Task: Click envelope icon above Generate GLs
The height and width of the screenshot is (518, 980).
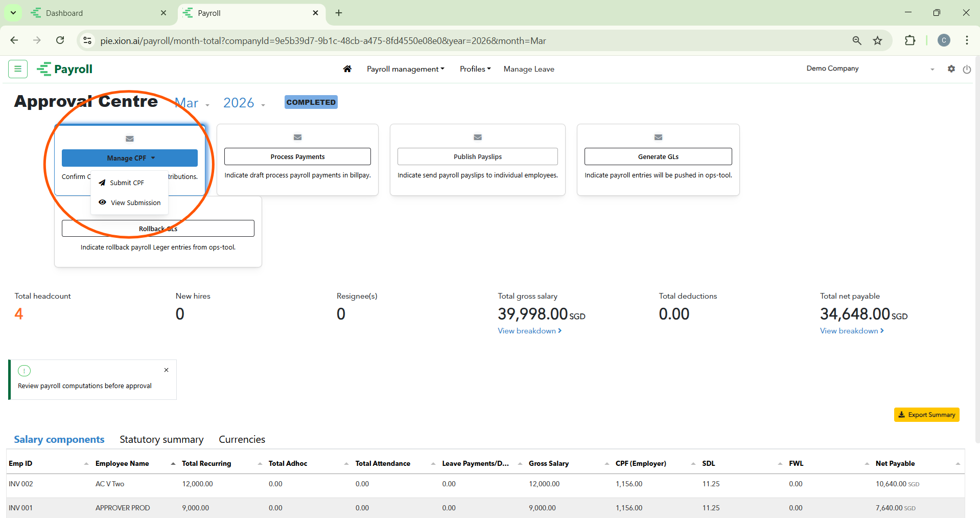Action: point(658,137)
